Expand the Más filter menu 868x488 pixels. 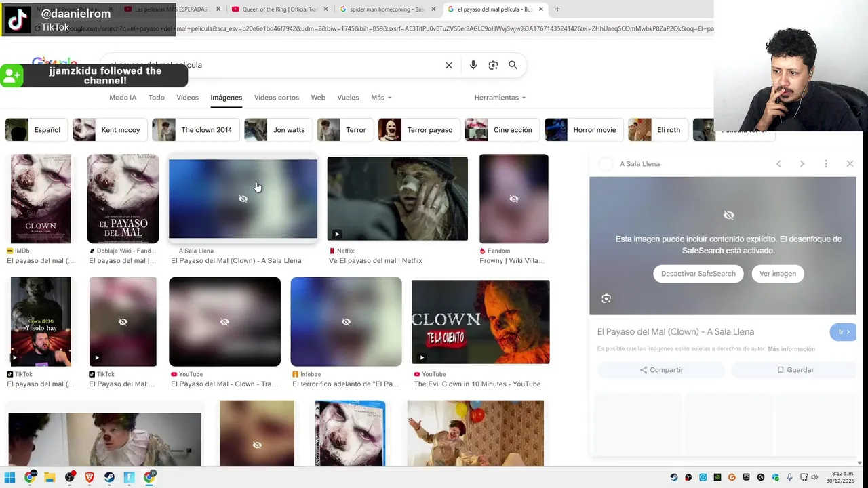point(380,98)
